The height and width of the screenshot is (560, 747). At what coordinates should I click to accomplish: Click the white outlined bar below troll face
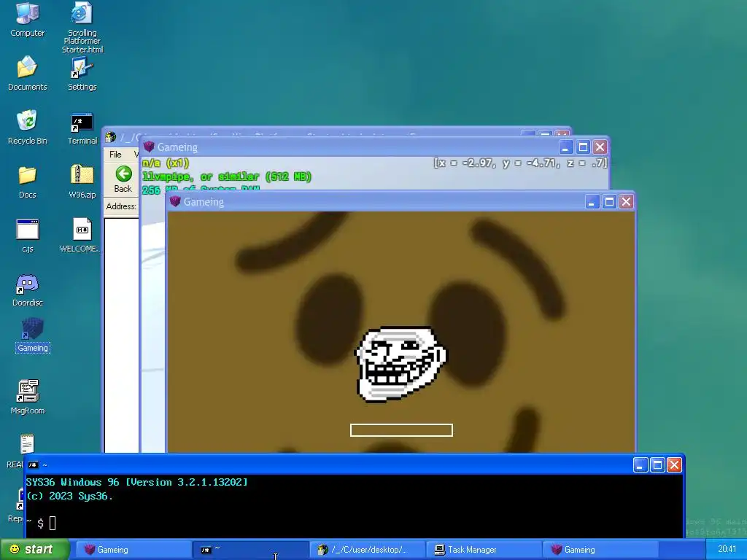[x=401, y=430]
